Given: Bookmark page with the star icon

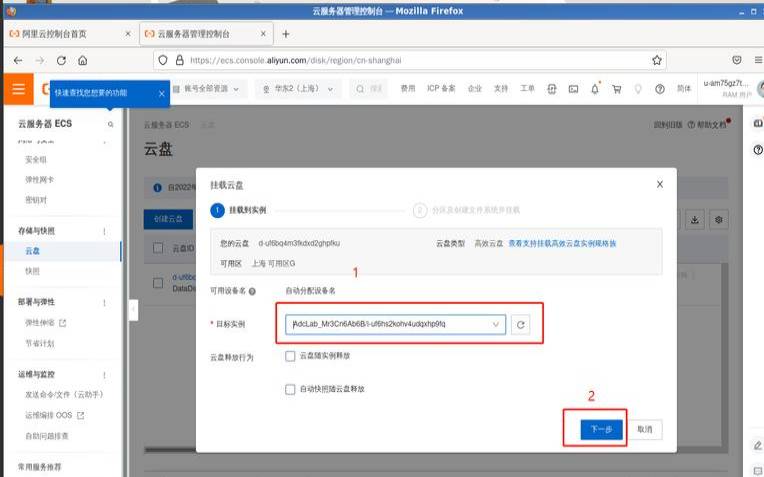Looking at the screenshot, I should (x=657, y=60).
